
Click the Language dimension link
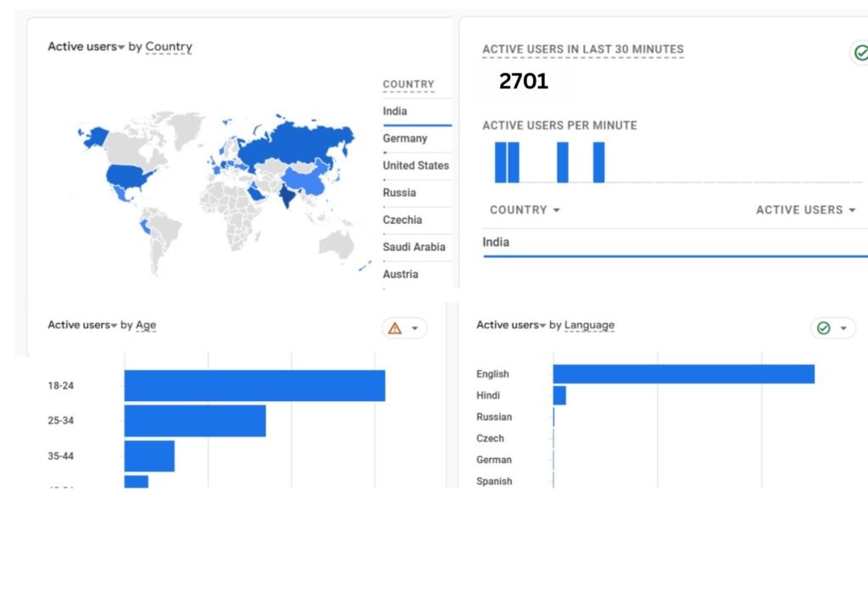589,326
